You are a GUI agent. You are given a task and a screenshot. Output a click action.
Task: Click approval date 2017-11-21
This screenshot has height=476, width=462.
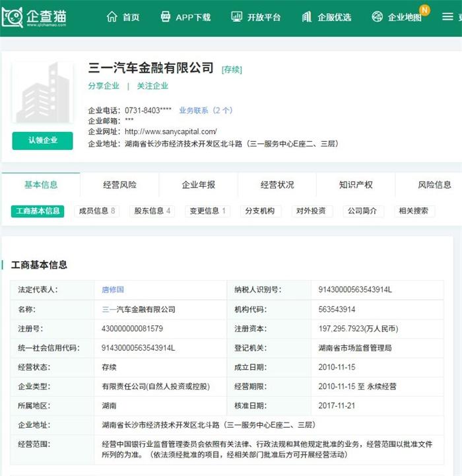point(337,405)
